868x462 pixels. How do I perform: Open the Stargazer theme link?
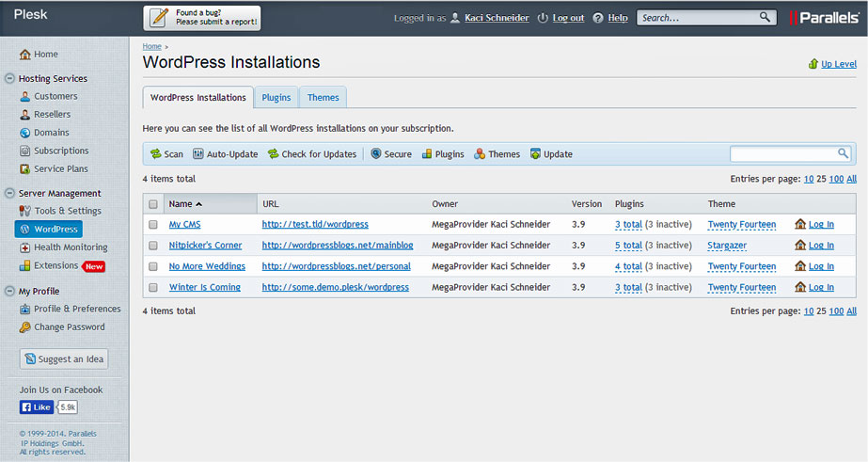(727, 246)
